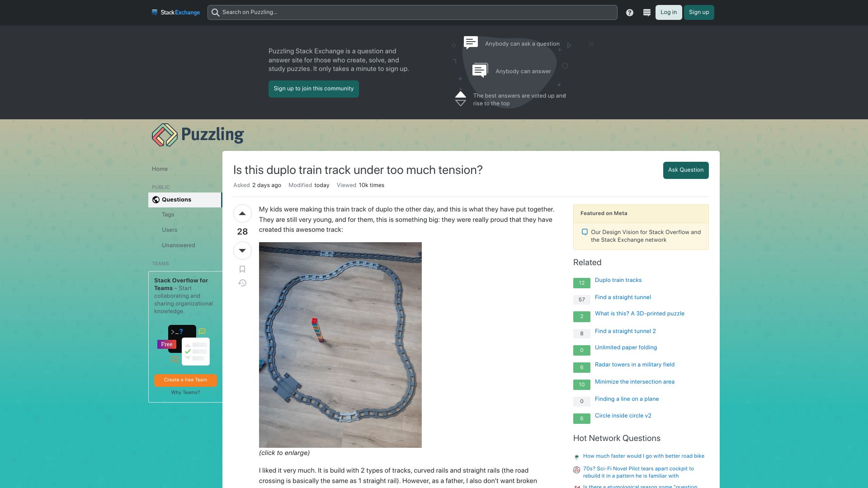Show the question activity history icon
The width and height of the screenshot is (868, 488).
tap(242, 283)
